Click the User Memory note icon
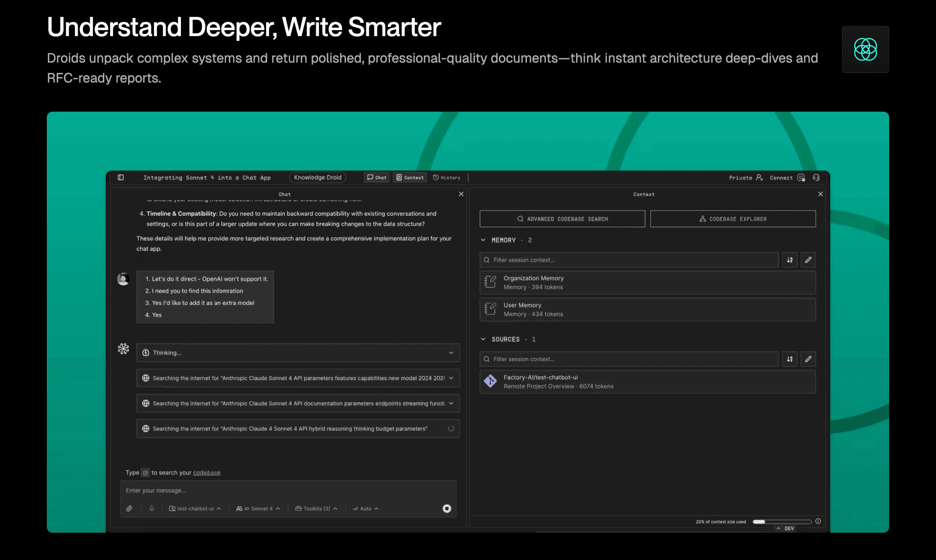Viewport: 936px width, 560px height. [x=490, y=309]
